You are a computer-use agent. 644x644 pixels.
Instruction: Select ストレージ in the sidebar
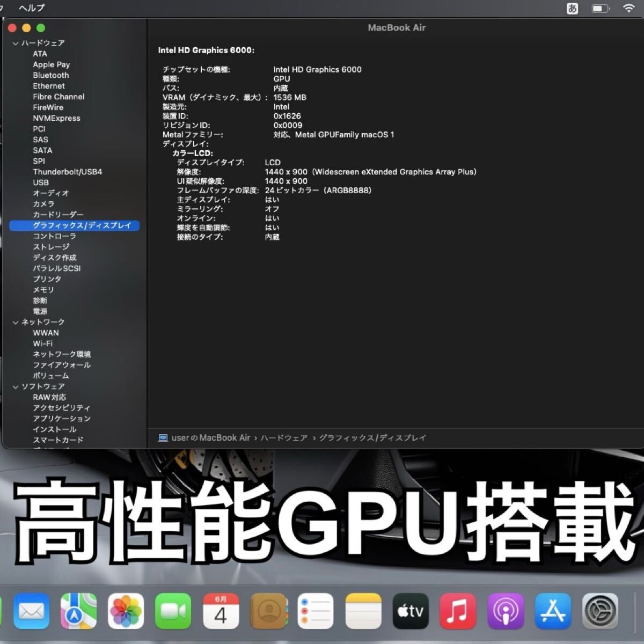pyautogui.click(x=51, y=247)
